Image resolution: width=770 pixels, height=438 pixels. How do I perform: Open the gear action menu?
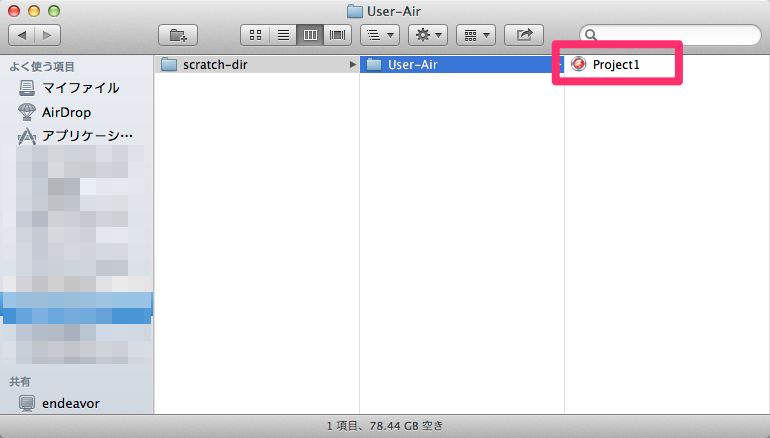(428, 35)
